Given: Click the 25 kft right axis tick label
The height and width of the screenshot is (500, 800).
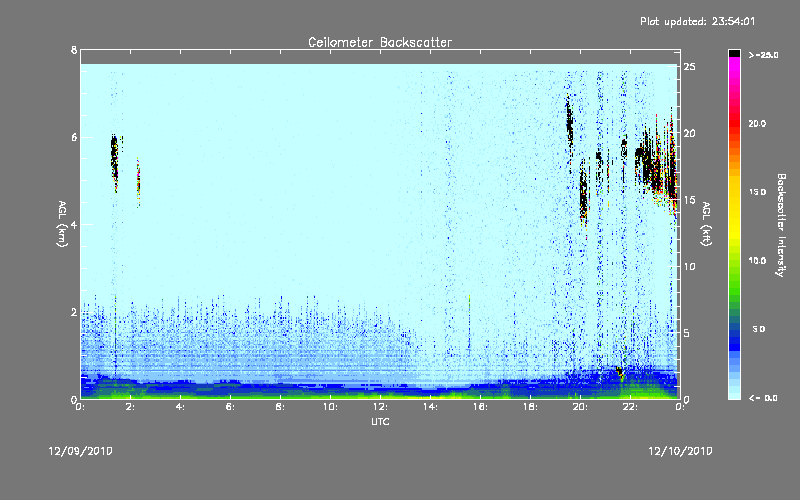Looking at the screenshot, I should click(690, 67).
